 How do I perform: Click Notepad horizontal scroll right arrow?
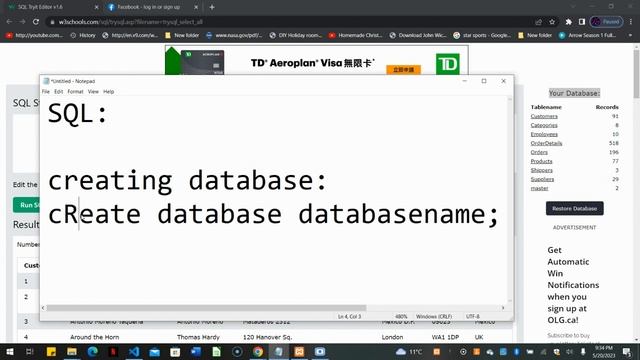tap(503, 308)
